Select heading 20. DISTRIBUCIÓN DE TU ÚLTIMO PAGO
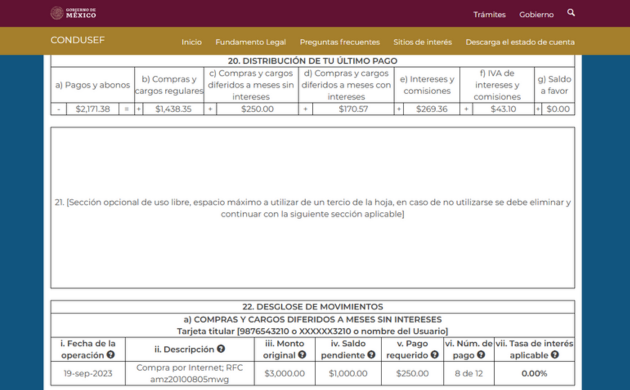The height and width of the screenshot is (390, 630). 313,61
